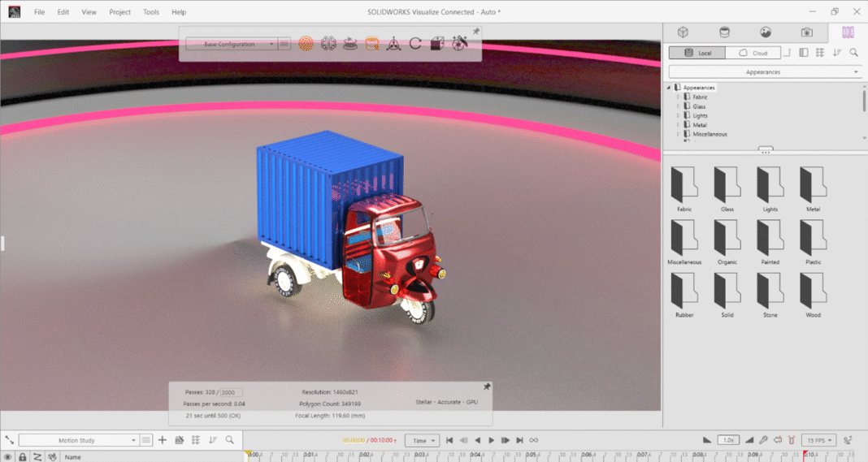Click the circular refresh arrow toolbar icon
The height and width of the screenshot is (462, 868).
tap(415, 43)
